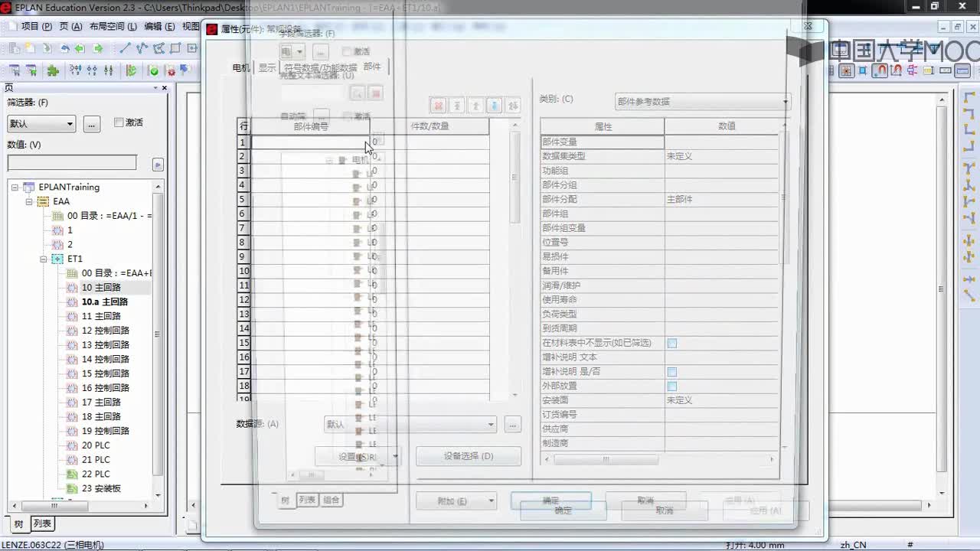This screenshot has height=551, width=980.
Task: Select page 10 主回路 in tree
Action: click(100, 288)
